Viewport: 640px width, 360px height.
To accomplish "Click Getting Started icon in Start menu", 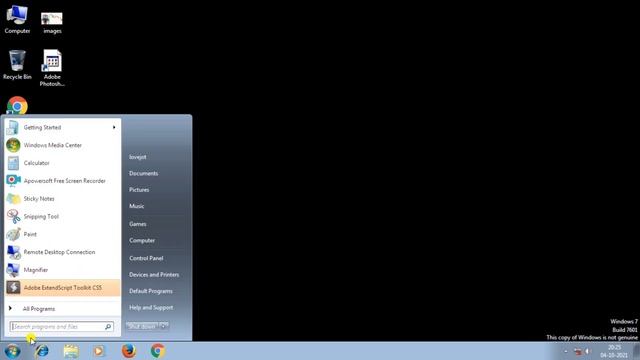I will click(13, 127).
